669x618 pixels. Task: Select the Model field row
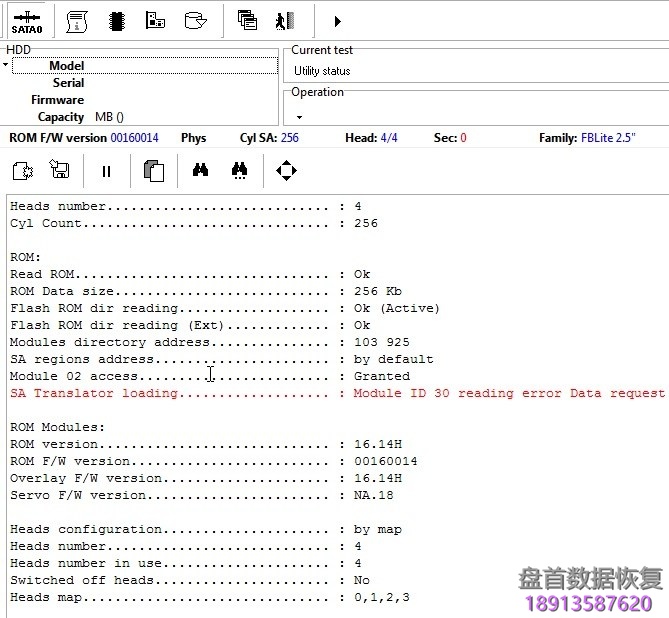145,66
